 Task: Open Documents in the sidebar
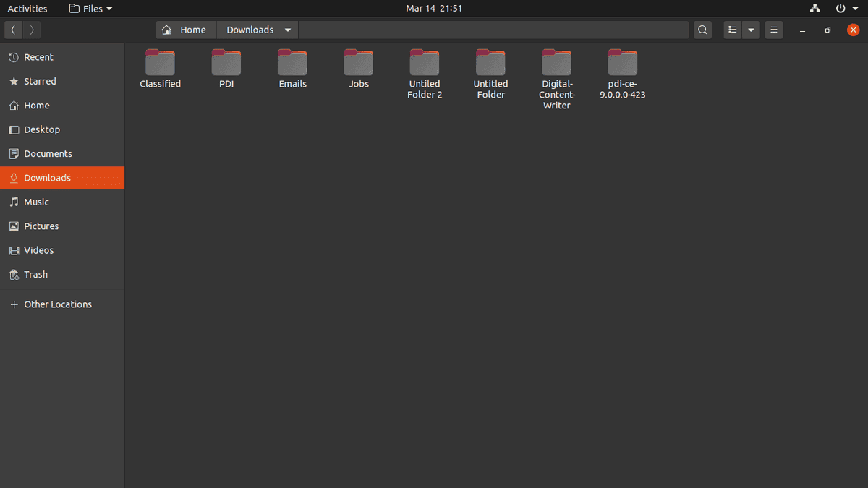62,153
